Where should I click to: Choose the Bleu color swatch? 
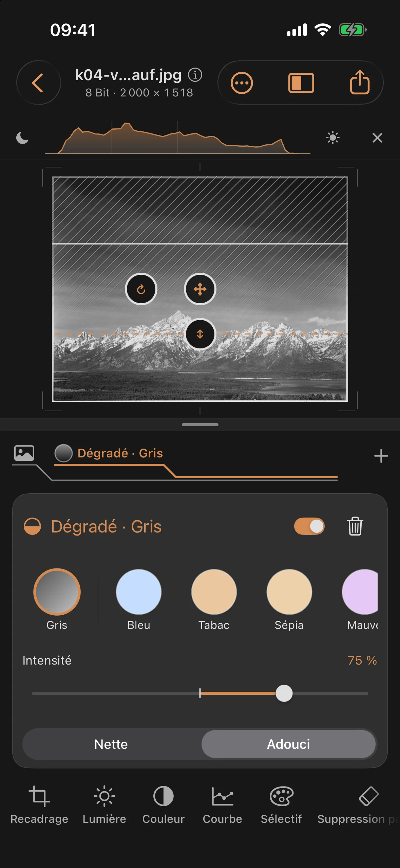click(139, 592)
